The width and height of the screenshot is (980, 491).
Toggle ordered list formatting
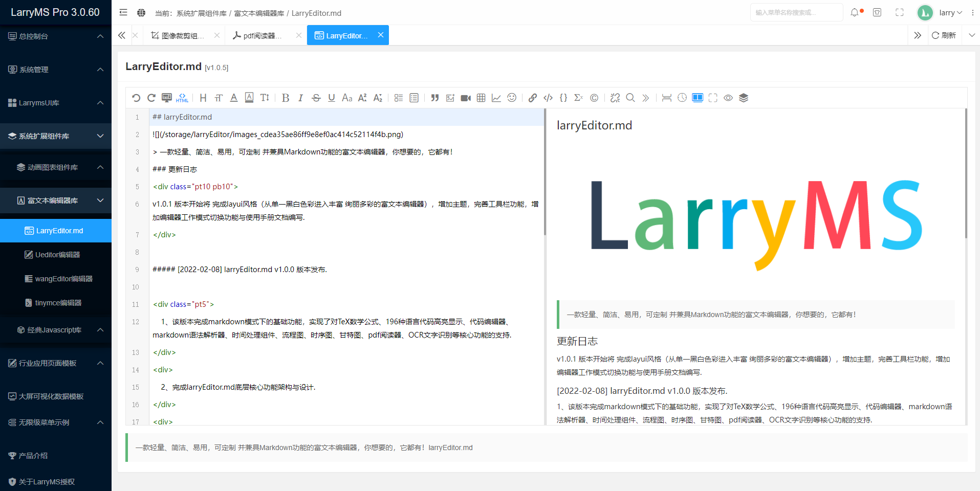click(x=414, y=98)
